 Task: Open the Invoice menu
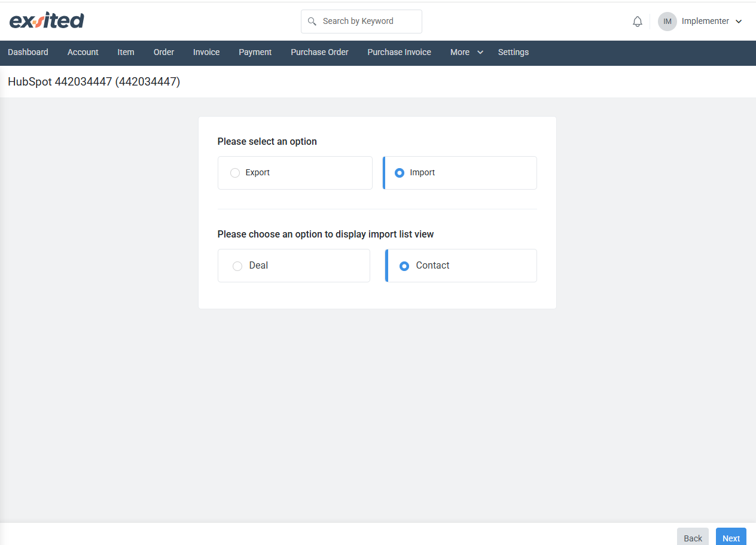point(206,52)
